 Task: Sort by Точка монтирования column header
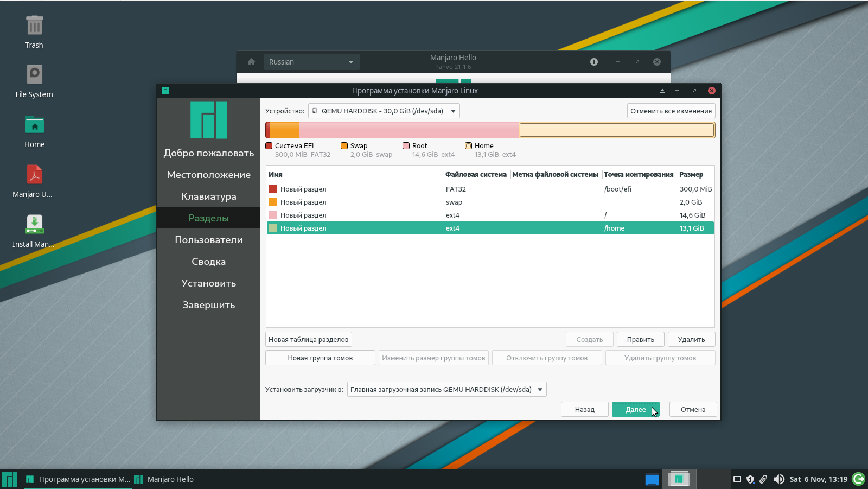(639, 174)
